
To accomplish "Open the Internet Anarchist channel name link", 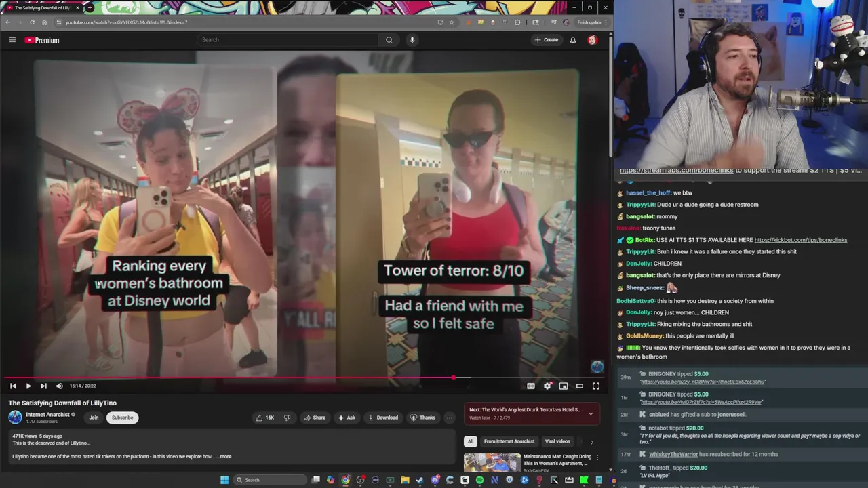I will tap(47, 415).
